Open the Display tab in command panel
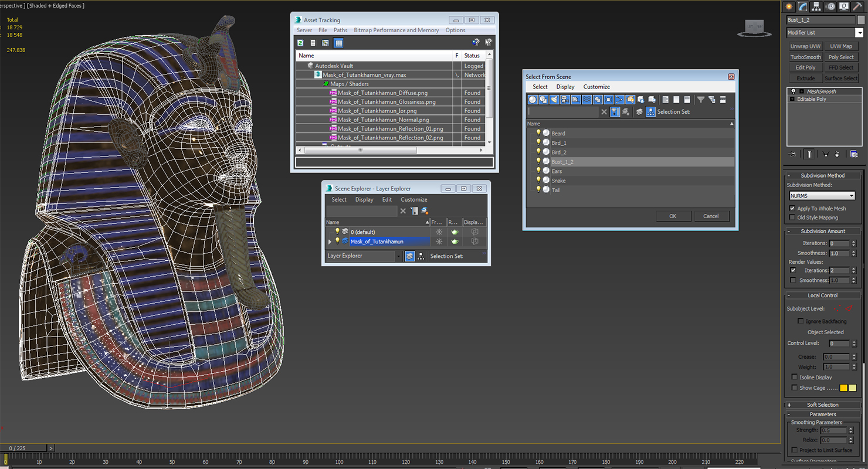Image resolution: width=868 pixels, height=469 pixels. [844, 6]
